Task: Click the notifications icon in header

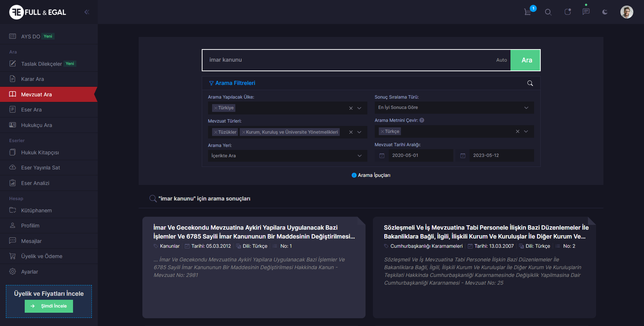Action: tap(568, 12)
